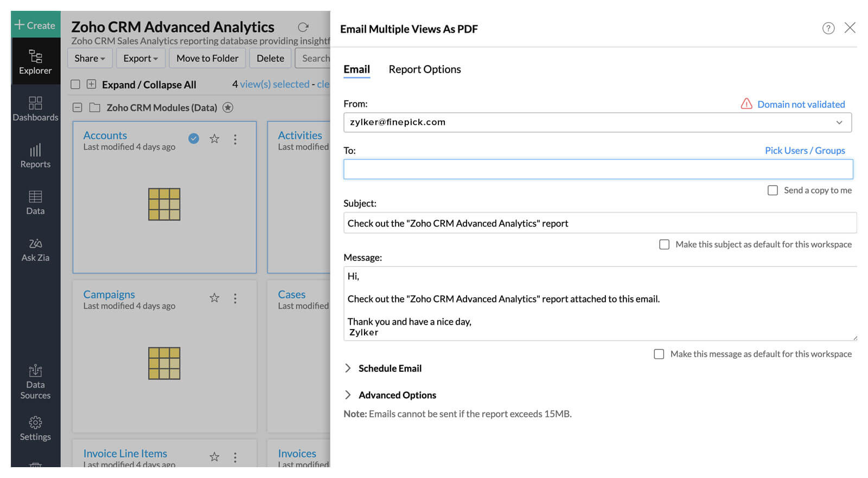The width and height of the screenshot is (868, 478).
Task: Click Pick Users / Groups link
Action: [805, 151]
